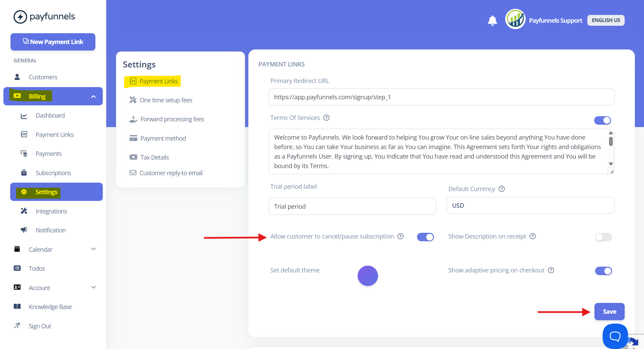Click the Knowledge Base book icon

[17, 307]
